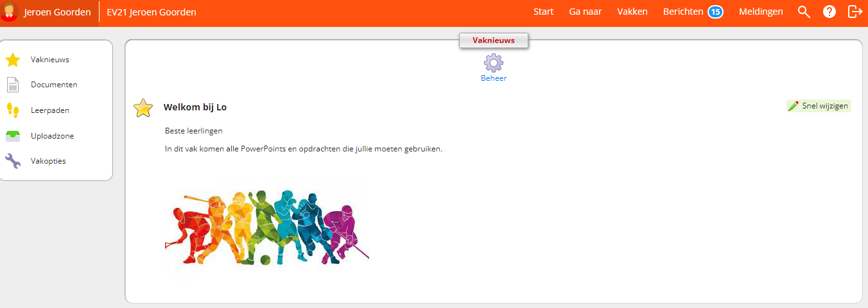Viewport: 868px width, 308px height.
Task: Click the colorful sports athletes image
Action: [x=266, y=227]
